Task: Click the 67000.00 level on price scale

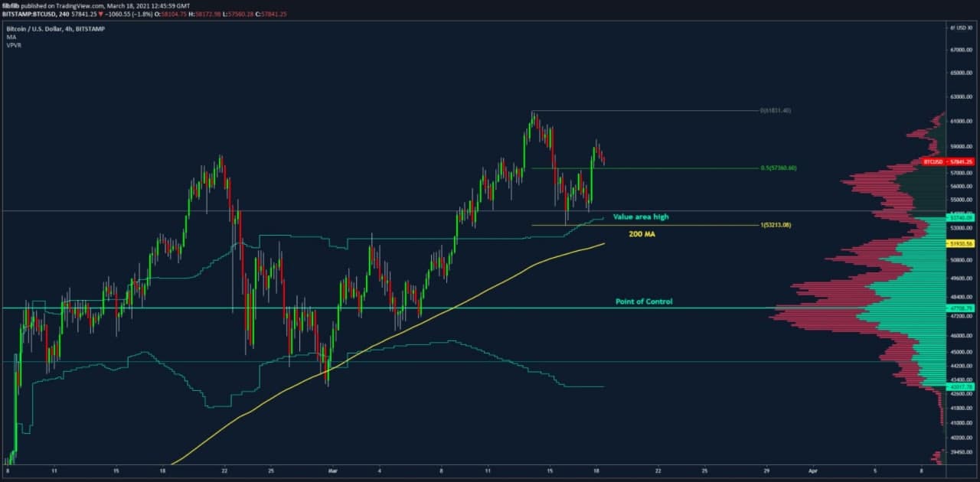Action: pyautogui.click(x=960, y=50)
